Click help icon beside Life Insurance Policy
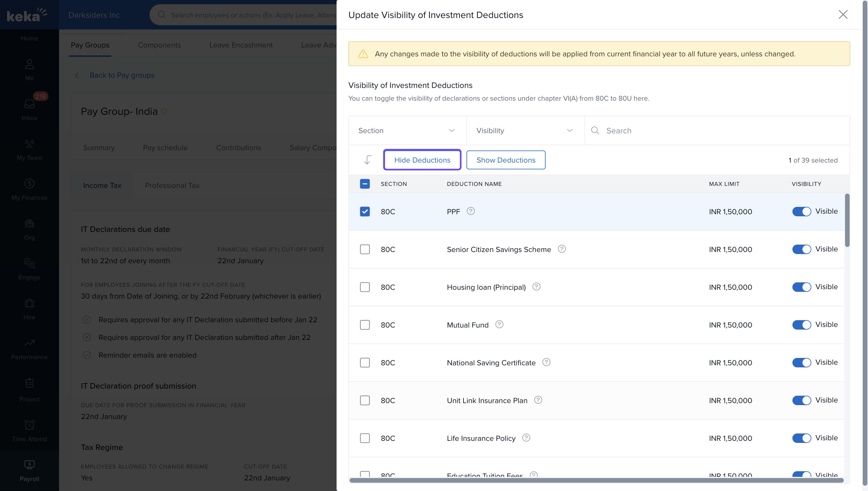This screenshot has height=491, width=868. coord(526,438)
